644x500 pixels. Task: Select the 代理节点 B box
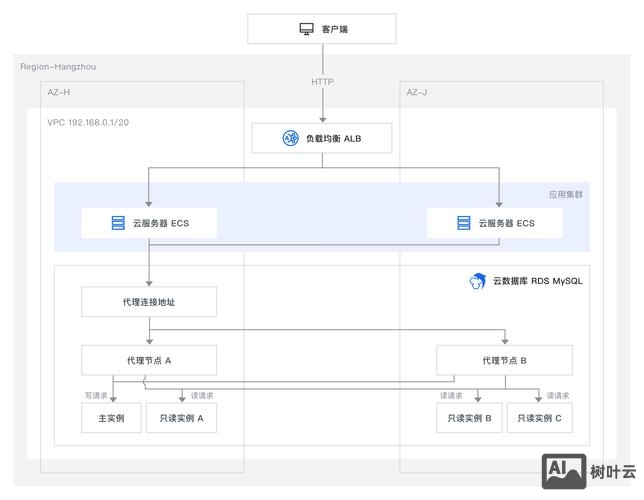504,360
